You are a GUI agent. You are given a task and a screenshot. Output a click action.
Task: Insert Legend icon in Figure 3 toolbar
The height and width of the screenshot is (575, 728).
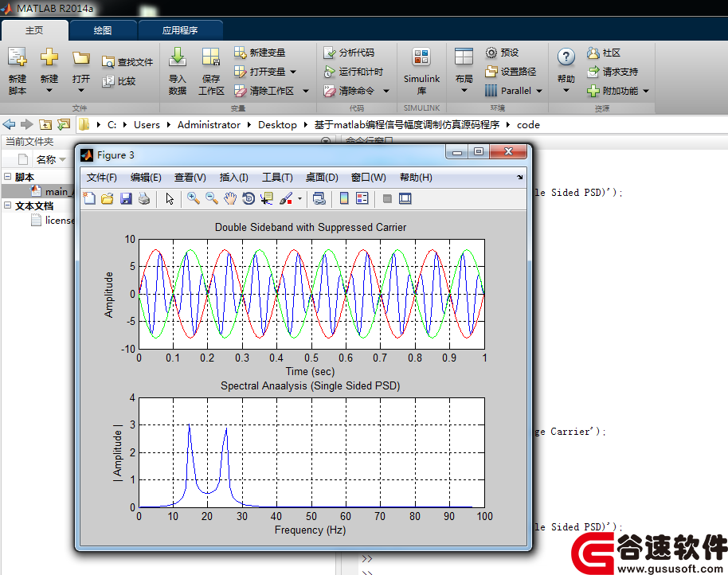click(362, 198)
